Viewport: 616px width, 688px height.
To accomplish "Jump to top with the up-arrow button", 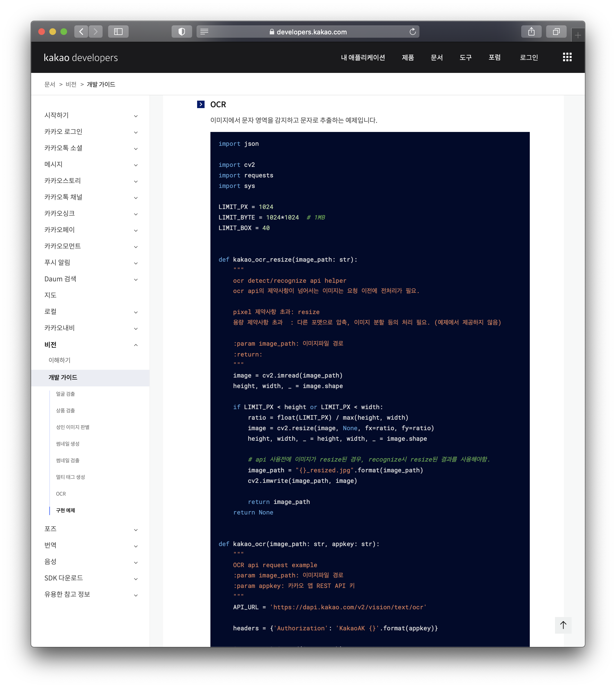I will [563, 625].
